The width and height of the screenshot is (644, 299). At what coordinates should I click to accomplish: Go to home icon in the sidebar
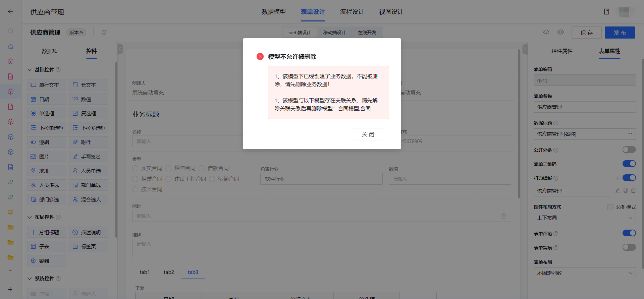(x=10, y=46)
